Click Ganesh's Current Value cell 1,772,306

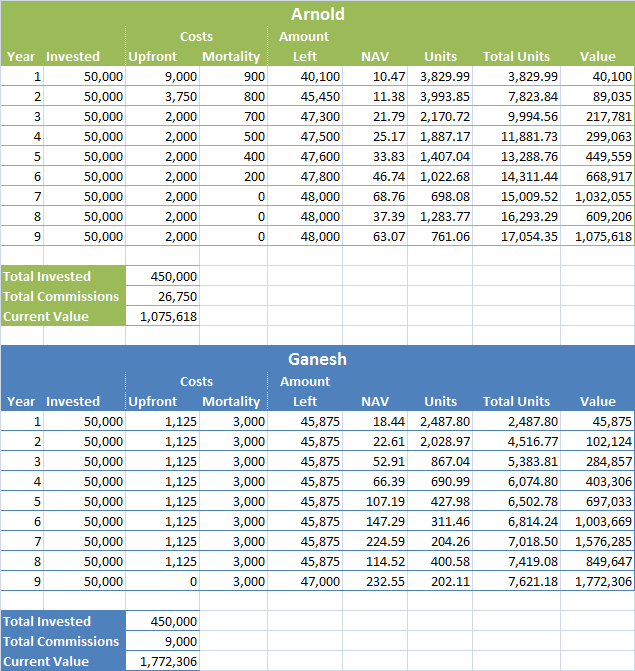pyautogui.click(x=168, y=661)
